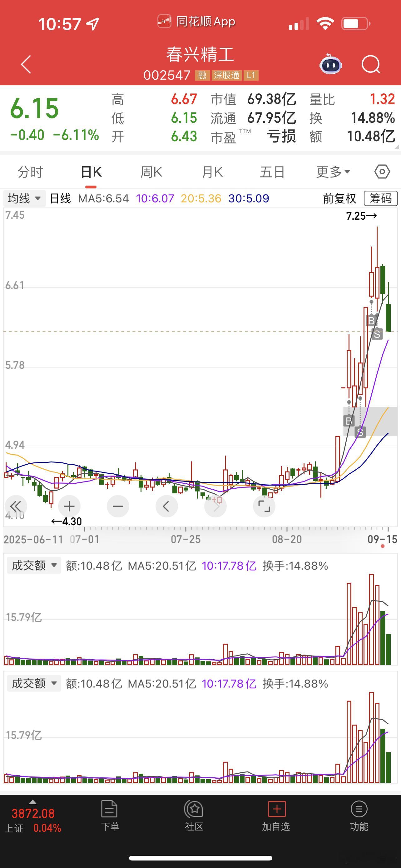
Task: Switch to 分时 tab
Action: [30, 172]
